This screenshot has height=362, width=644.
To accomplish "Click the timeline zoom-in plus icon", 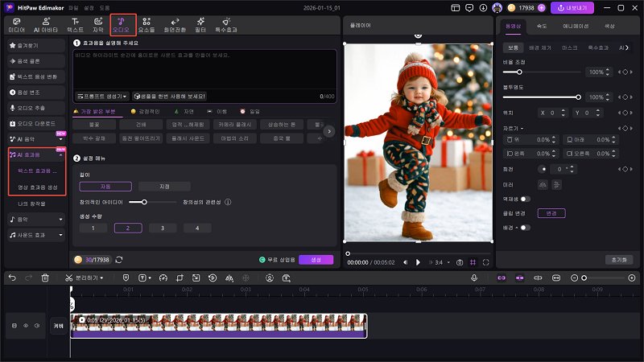I will [x=632, y=278].
